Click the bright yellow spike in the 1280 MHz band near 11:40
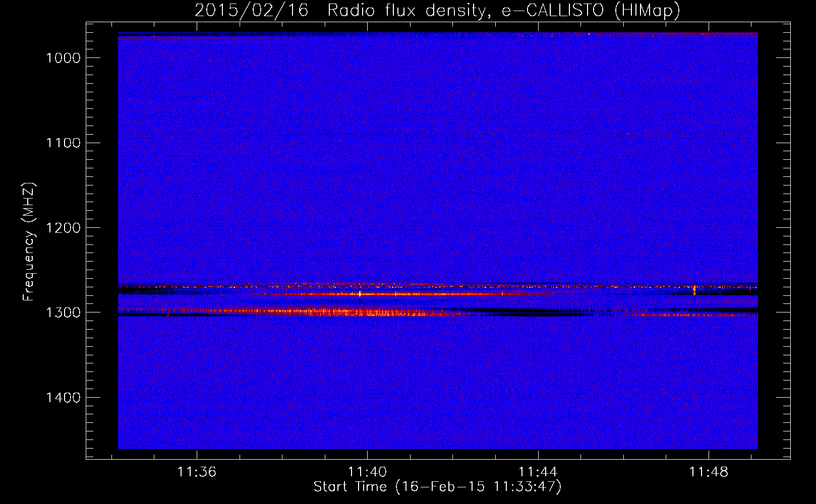Viewport: 816px width, 504px height. coord(360,293)
